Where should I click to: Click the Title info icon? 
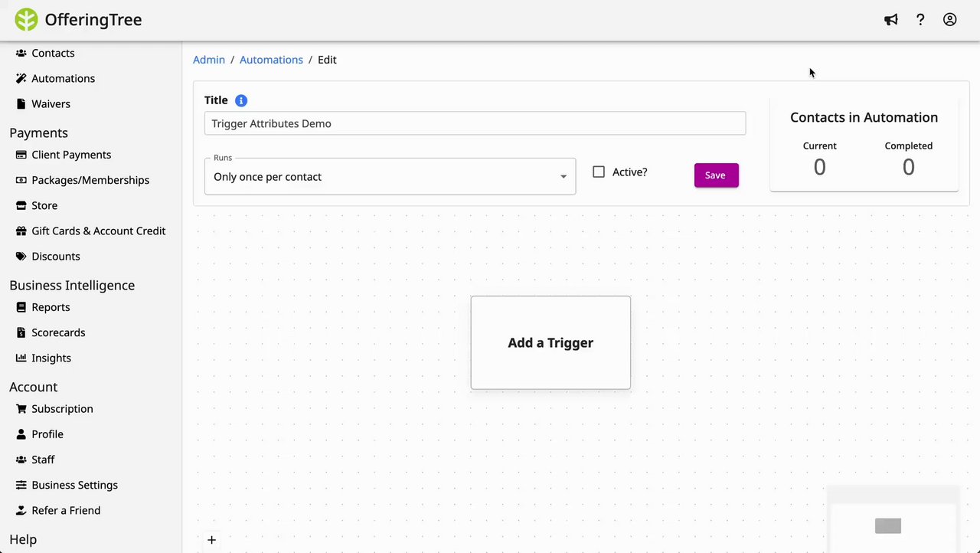[241, 100]
